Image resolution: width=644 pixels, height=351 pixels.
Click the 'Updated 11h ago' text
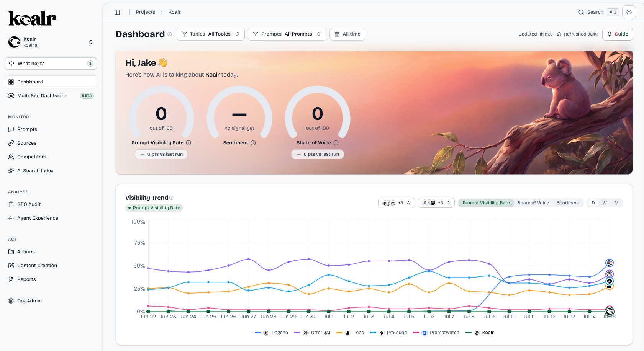coord(536,34)
